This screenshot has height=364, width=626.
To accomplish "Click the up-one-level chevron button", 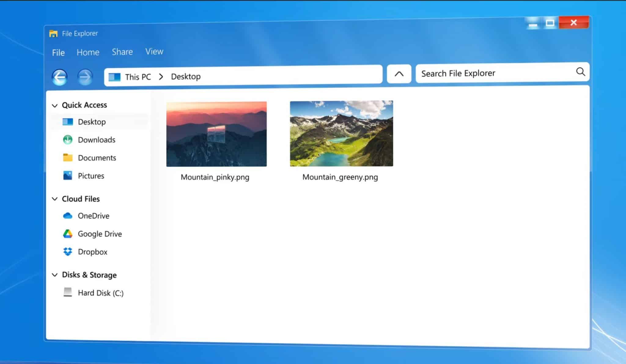I will [x=399, y=74].
